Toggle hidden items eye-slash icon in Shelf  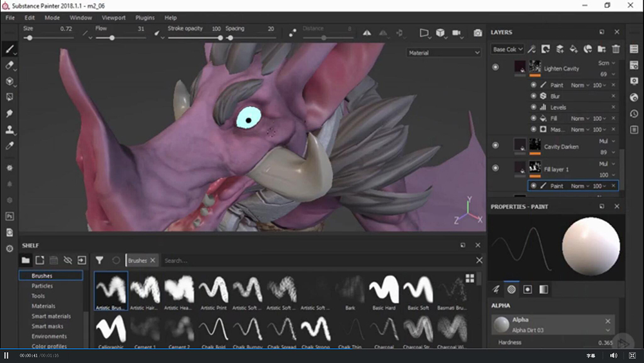click(x=68, y=260)
